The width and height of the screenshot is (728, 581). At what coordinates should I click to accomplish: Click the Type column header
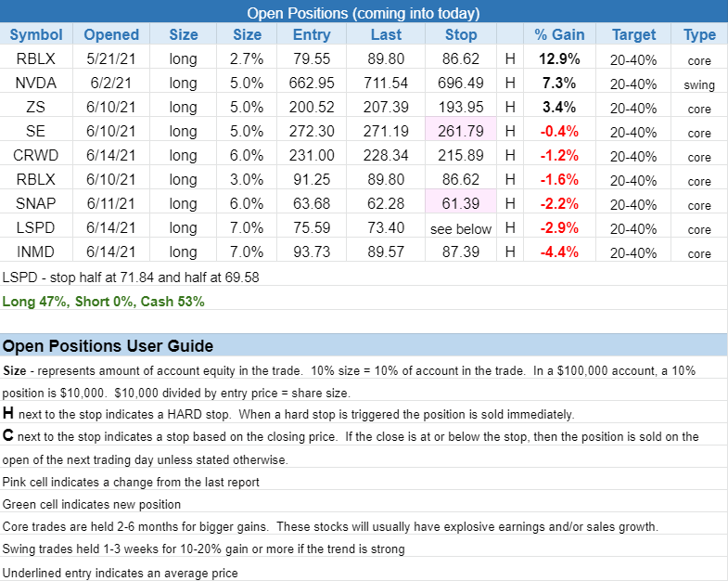(699, 34)
